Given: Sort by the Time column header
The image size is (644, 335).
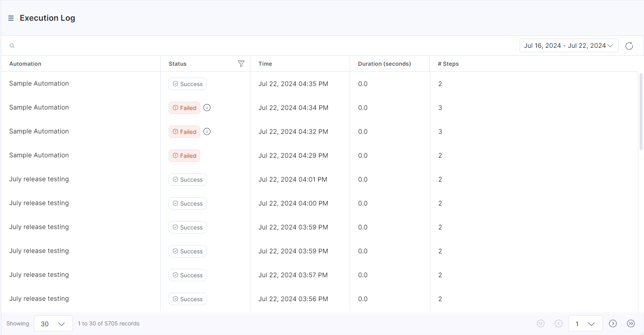Looking at the screenshot, I should (x=265, y=64).
